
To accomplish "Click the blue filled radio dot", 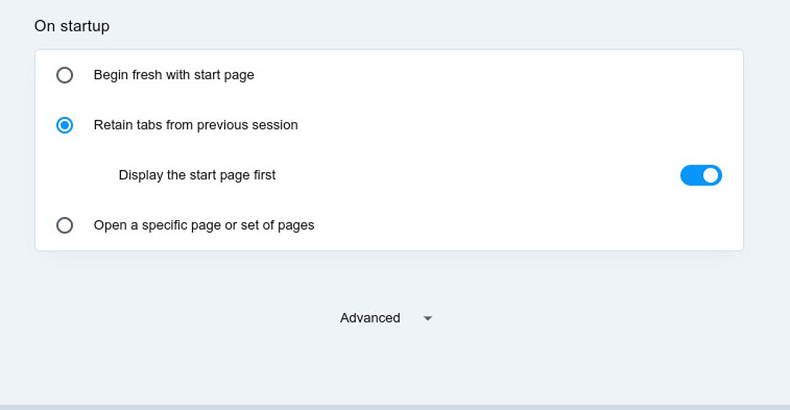I will tap(65, 125).
